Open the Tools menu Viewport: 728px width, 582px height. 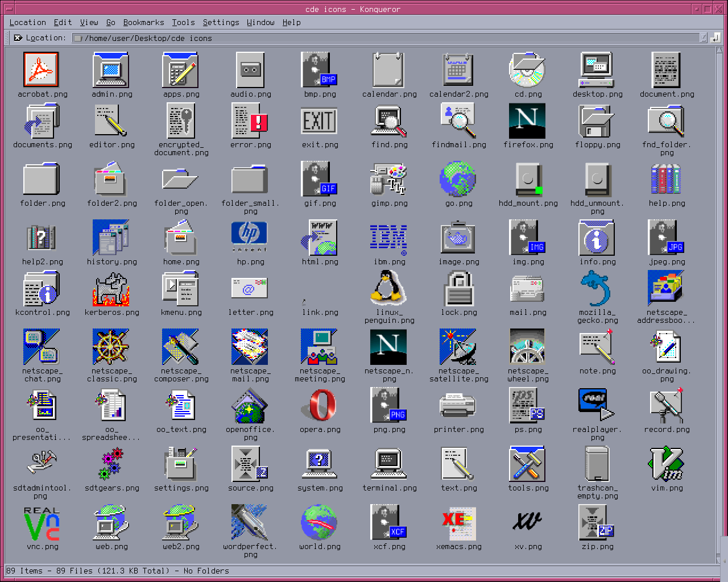(183, 23)
